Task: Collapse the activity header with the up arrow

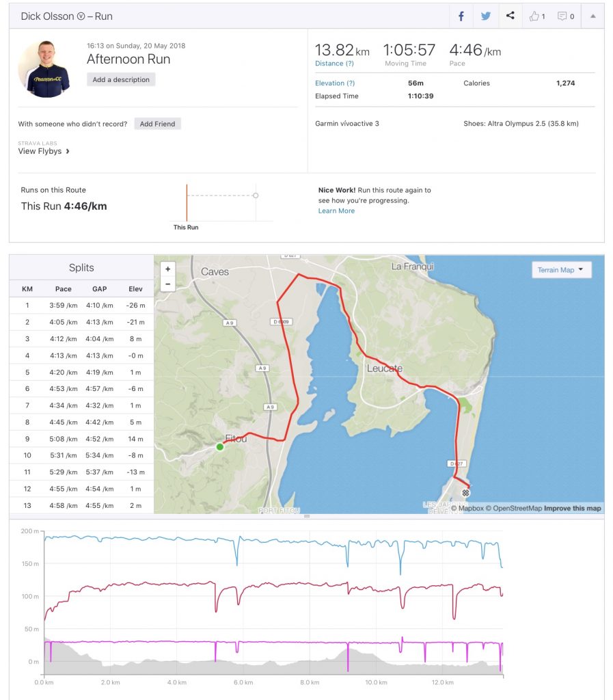Action: click(593, 16)
